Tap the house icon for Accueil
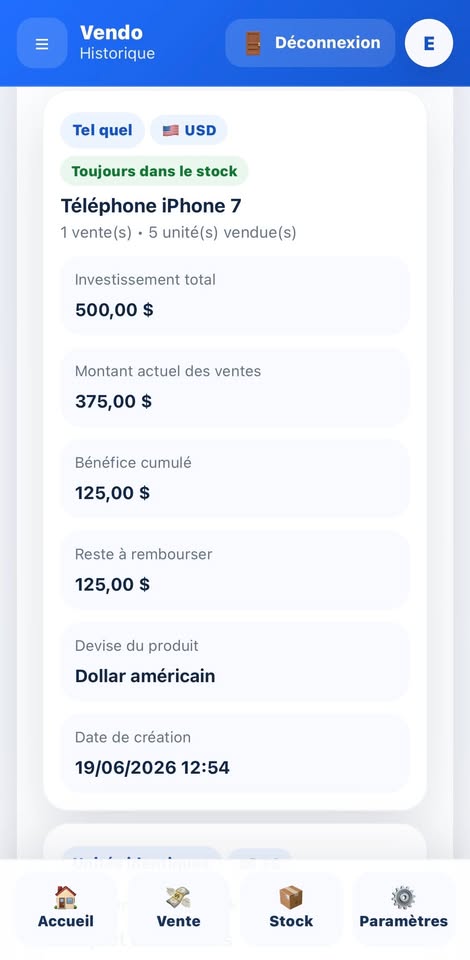The width and height of the screenshot is (470, 960). pyautogui.click(x=65, y=898)
